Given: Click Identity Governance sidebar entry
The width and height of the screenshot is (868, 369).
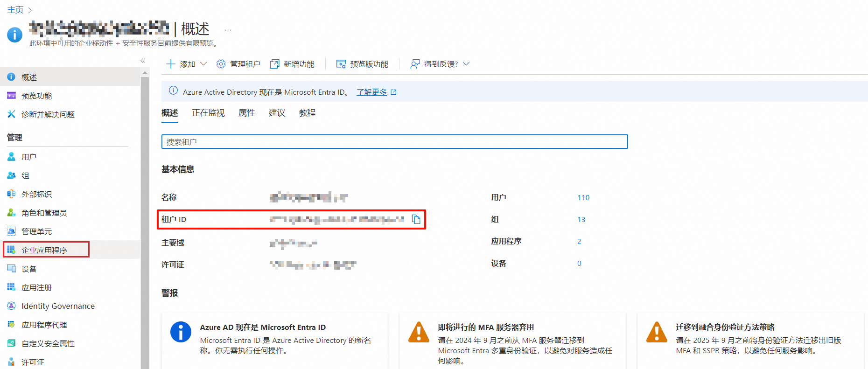Looking at the screenshot, I should pyautogui.click(x=58, y=306).
